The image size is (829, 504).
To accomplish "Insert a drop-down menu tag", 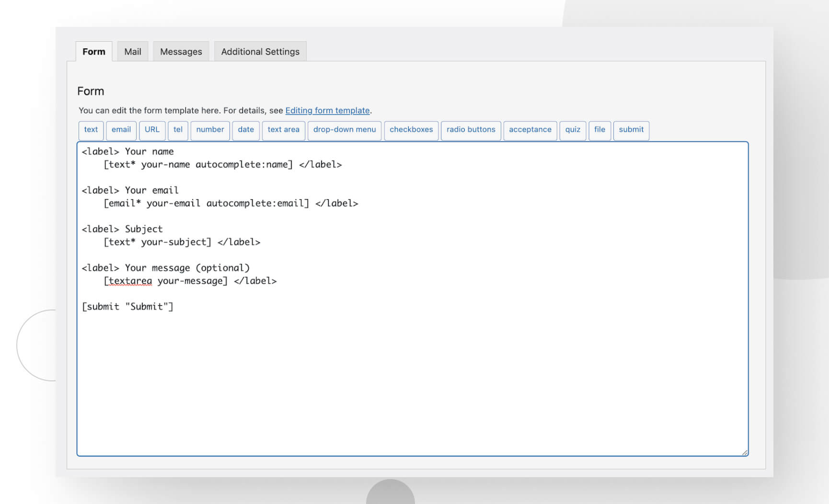I will pyautogui.click(x=344, y=130).
